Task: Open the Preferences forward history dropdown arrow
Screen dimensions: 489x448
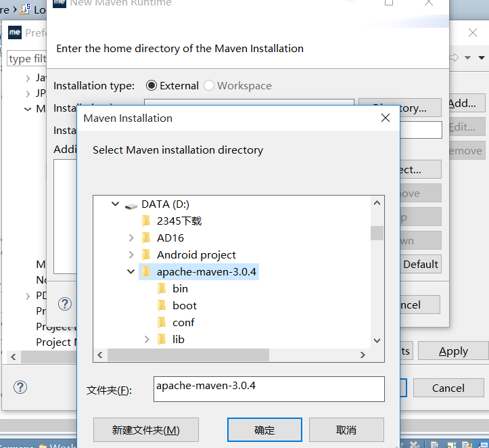Action: click(467, 58)
